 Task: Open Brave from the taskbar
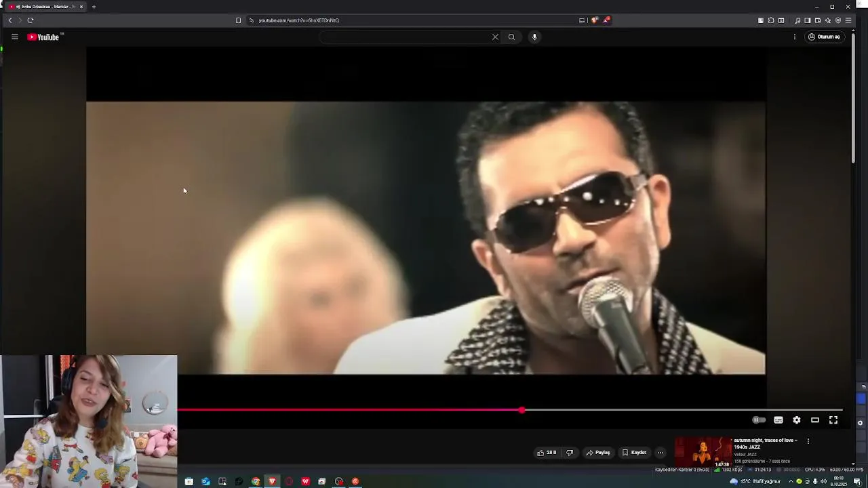click(x=272, y=481)
